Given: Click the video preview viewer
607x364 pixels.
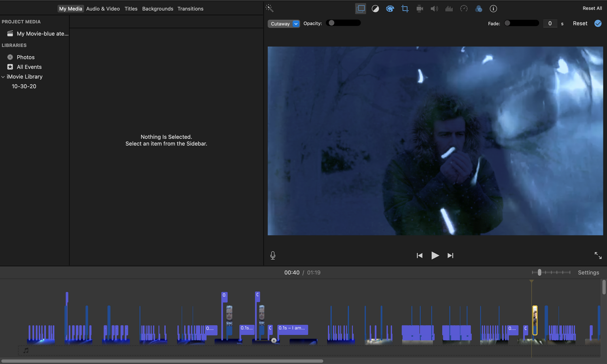Looking at the screenshot, I should (435, 141).
